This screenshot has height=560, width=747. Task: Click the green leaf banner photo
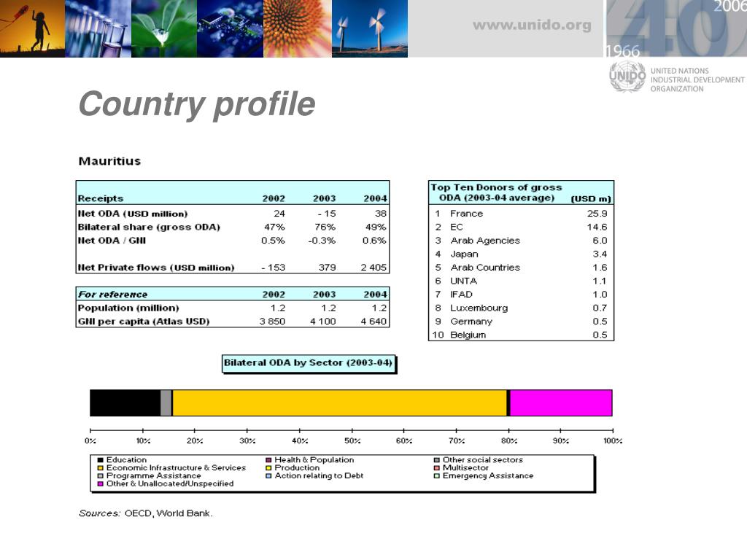click(164, 28)
